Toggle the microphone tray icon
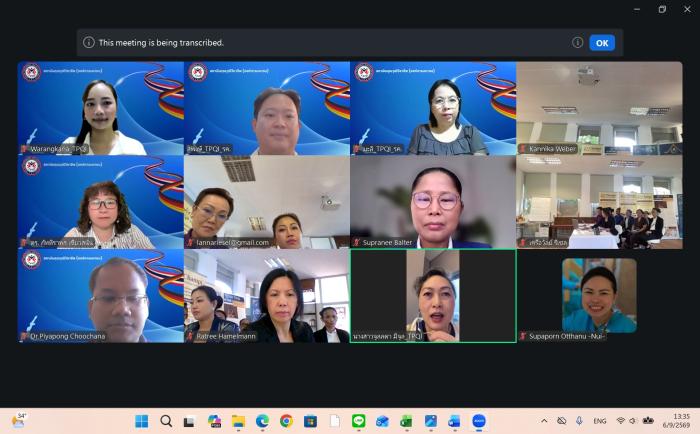 pos(579,421)
